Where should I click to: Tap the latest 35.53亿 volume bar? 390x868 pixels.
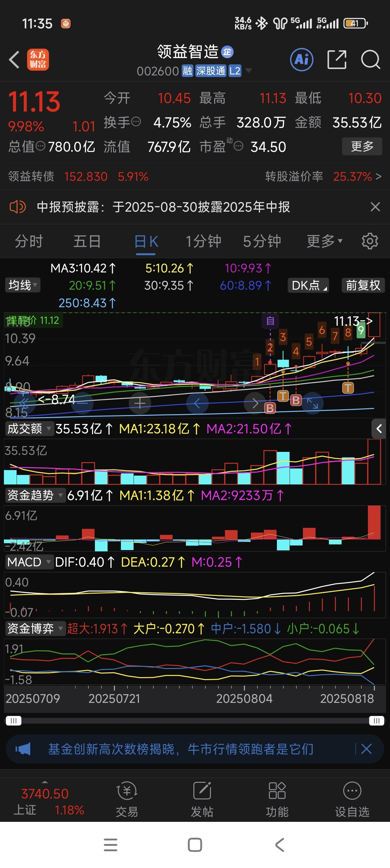pyautogui.click(x=374, y=461)
